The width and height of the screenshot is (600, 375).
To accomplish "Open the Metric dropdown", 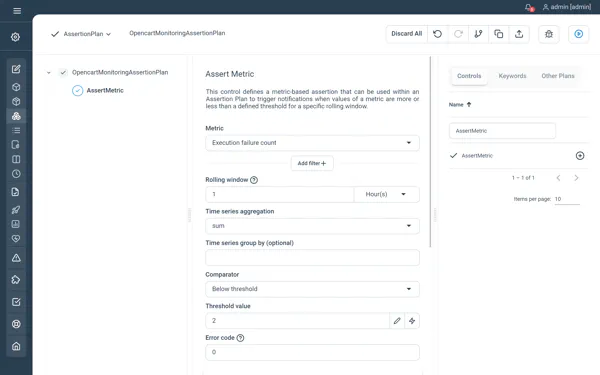I will pyautogui.click(x=312, y=143).
